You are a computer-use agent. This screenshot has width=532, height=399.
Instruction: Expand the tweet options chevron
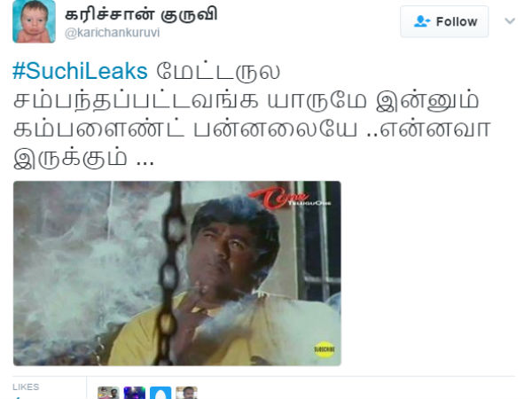510,21
